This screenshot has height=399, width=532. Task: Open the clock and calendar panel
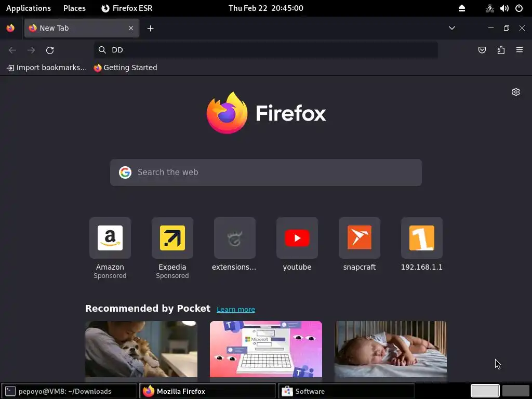(265, 8)
